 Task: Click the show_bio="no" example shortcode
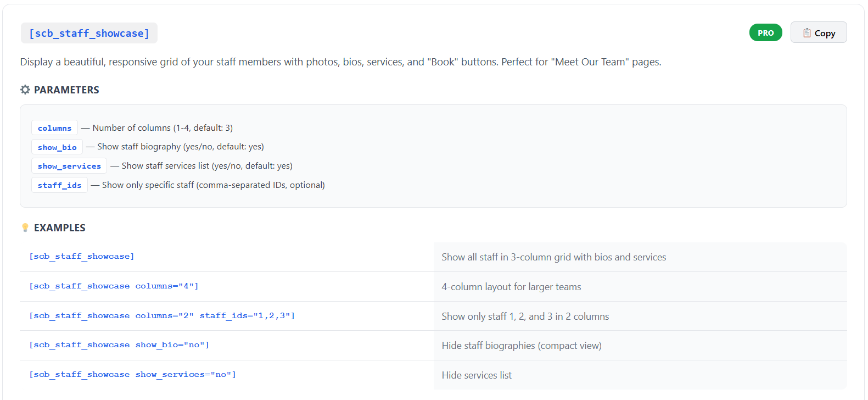tap(119, 345)
